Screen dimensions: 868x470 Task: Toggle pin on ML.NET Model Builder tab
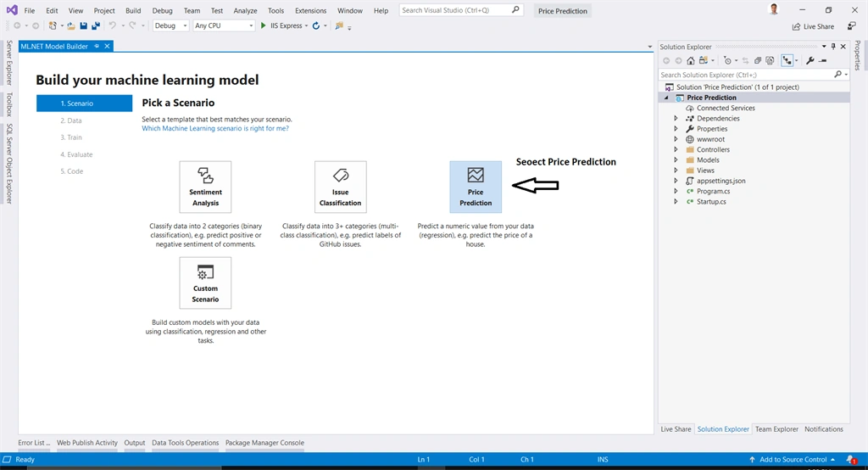click(97, 46)
